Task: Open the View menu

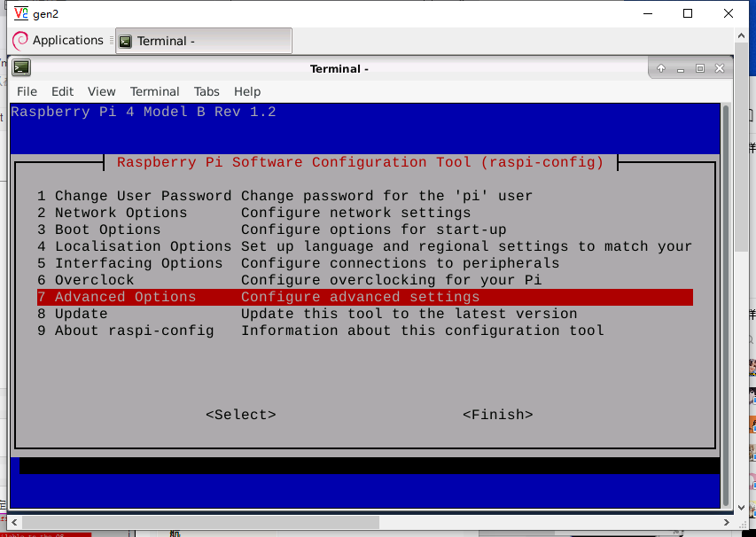Action: click(x=102, y=91)
